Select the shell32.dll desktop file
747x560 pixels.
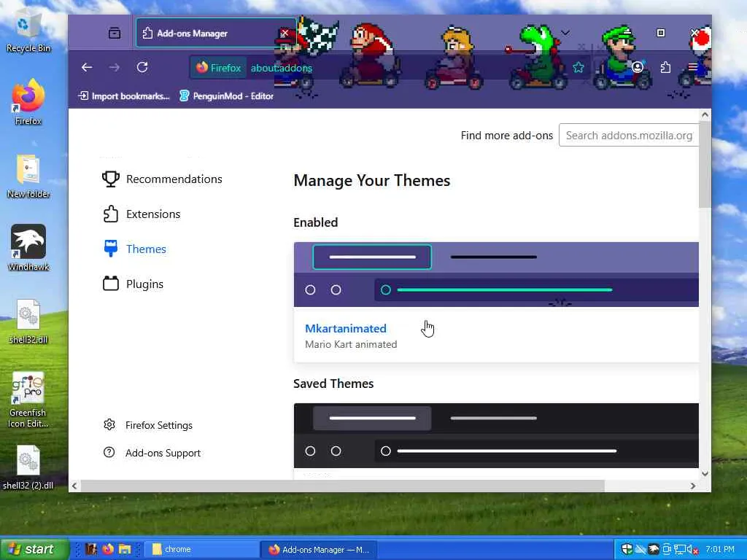tap(28, 322)
